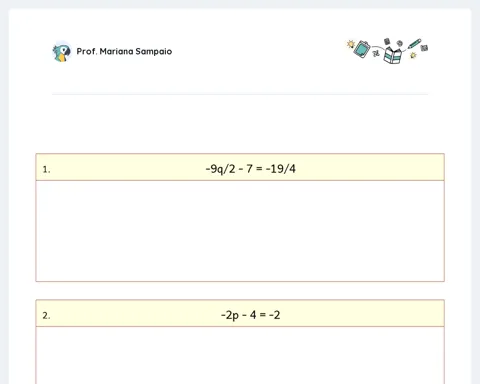Click inside question 2 answer box

tap(240, 355)
